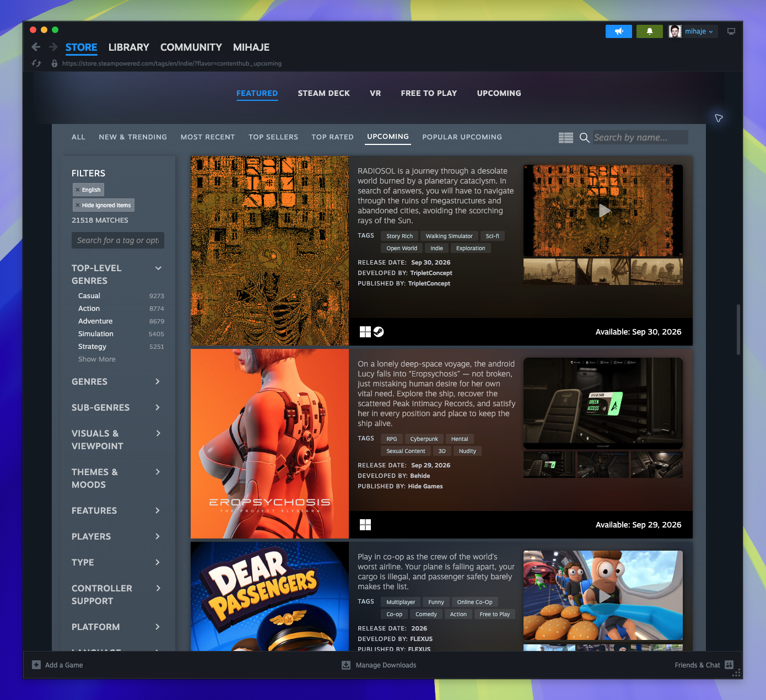Expand Controller Support filters

pyautogui.click(x=158, y=588)
